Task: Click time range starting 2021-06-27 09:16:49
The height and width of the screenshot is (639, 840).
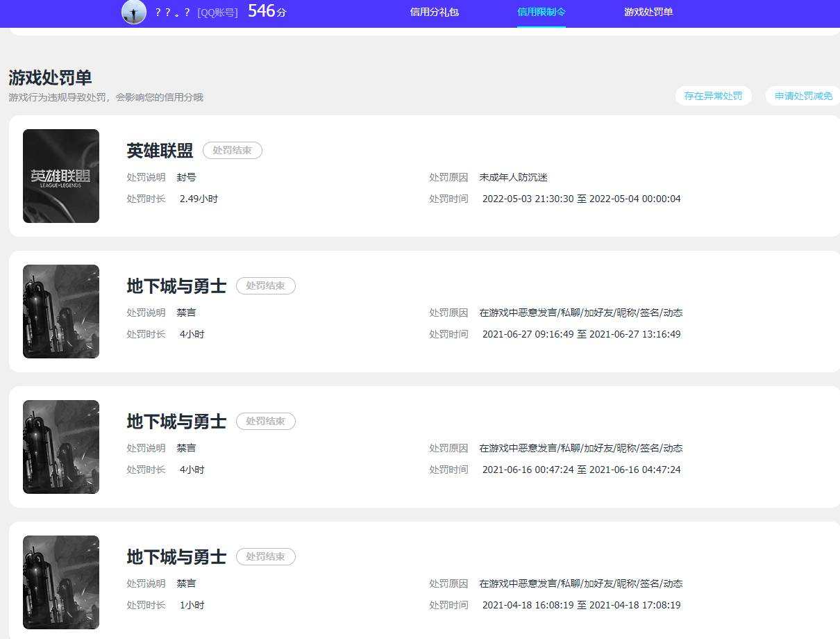Action: click(x=581, y=334)
